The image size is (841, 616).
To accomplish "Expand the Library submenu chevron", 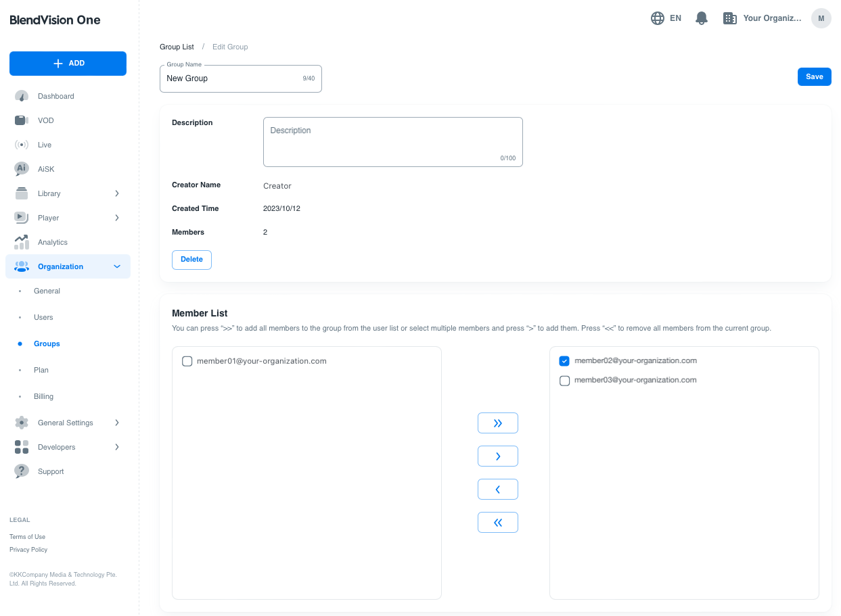I will 117,193.
